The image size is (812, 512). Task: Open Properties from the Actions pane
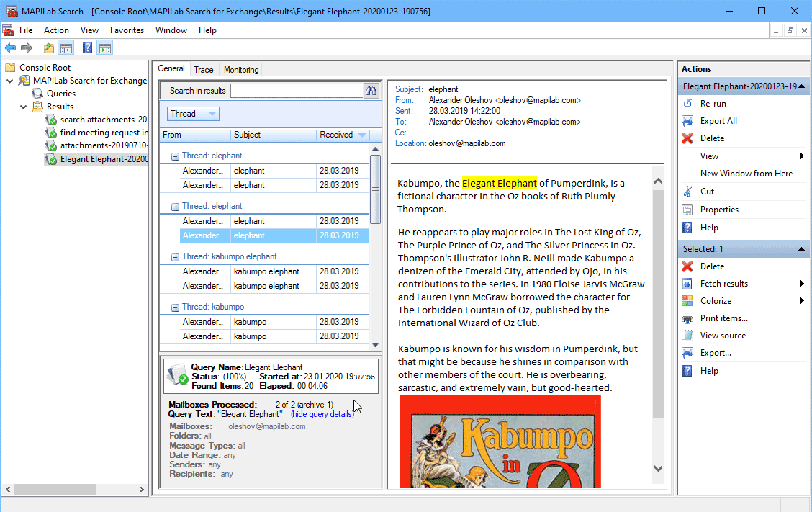pos(719,210)
